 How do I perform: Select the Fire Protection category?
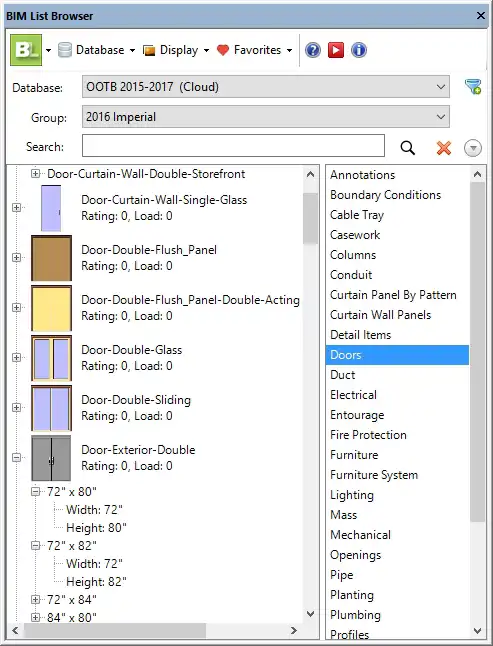(x=397, y=435)
